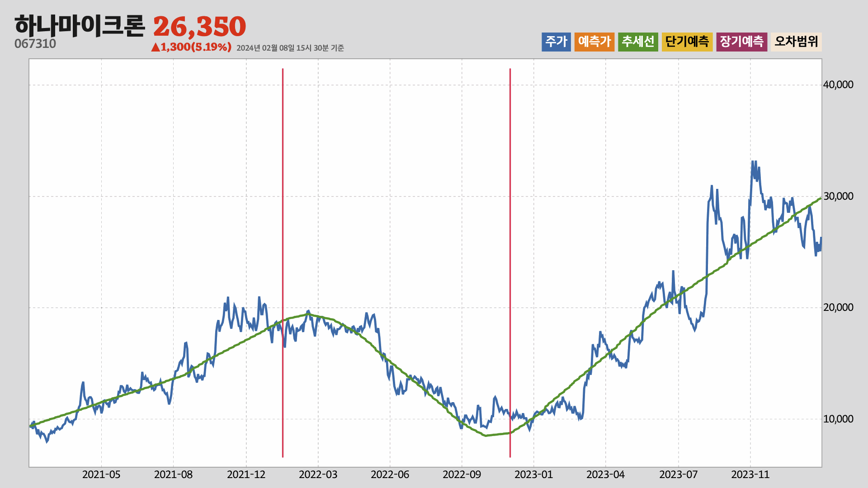Click the 2021-05 x-axis label
This screenshot has width=868, height=488.
point(101,474)
